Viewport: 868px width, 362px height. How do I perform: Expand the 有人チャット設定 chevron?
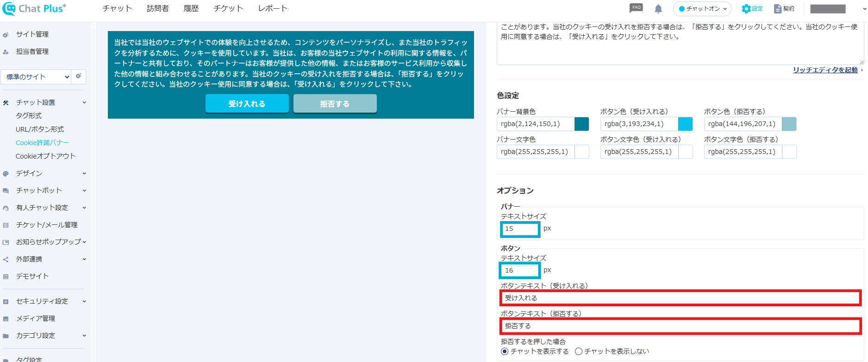click(84, 208)
